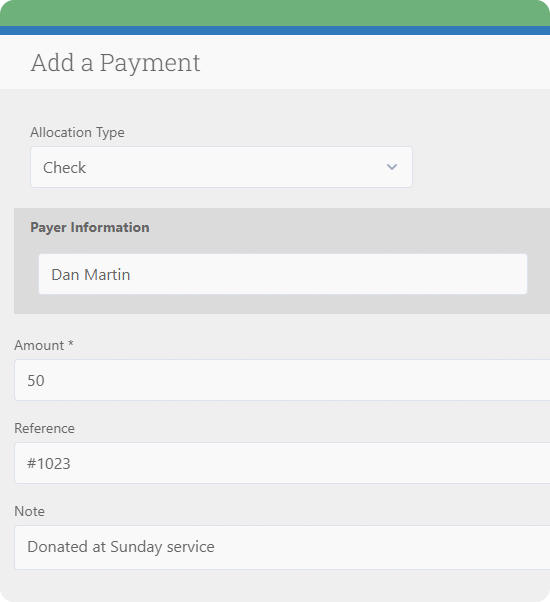Focus the Dan Martin payer field
The height and width of the screenshot is (602, 550).
pyautogui.click(x=283, y=274)
